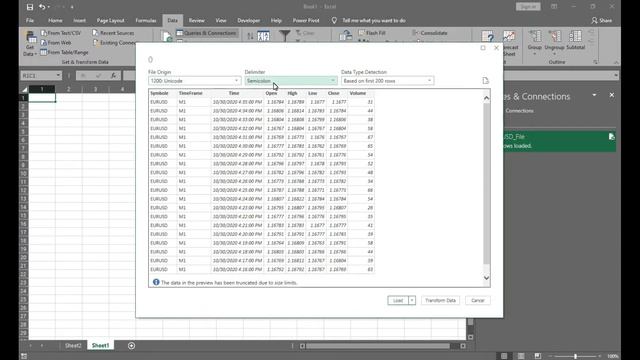Click the Save icon in the title bar
The image size is (640, 360).
click(30, 7)
